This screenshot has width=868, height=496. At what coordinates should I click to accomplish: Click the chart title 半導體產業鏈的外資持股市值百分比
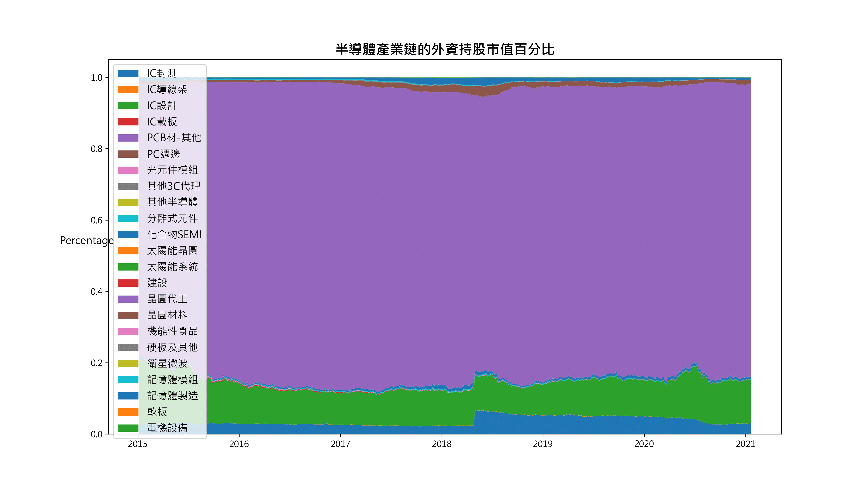[445, 49]
